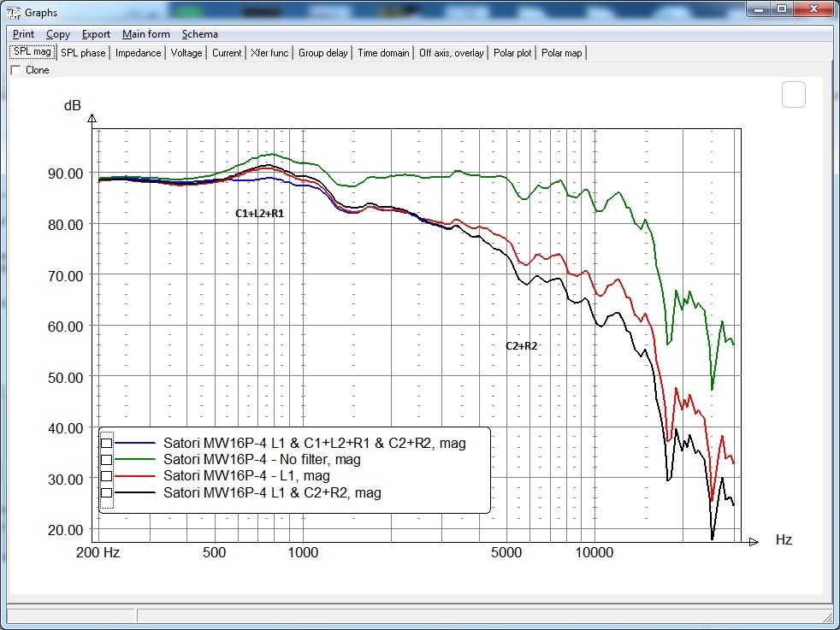Switch to the Xfer func tab
840x630 pixels.
269,52
